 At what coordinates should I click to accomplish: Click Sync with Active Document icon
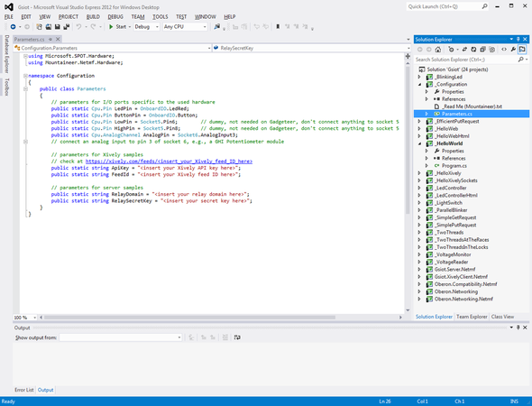click(x=464, y=50)
